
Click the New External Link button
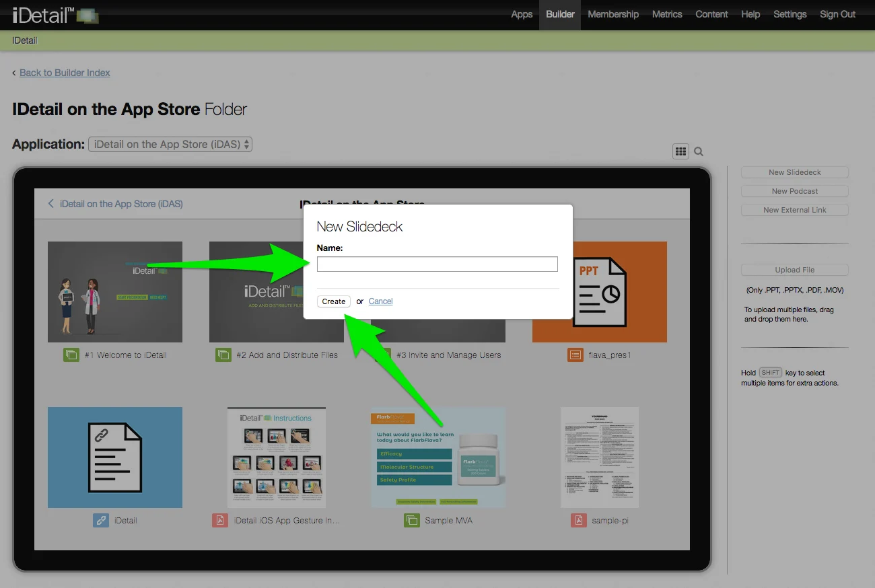point(795,210)
